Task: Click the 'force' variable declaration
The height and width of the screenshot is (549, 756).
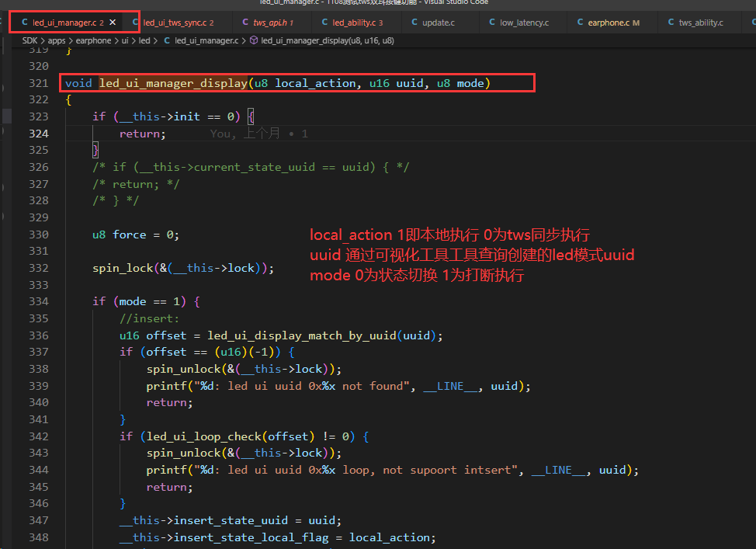Action: [129, 235]
